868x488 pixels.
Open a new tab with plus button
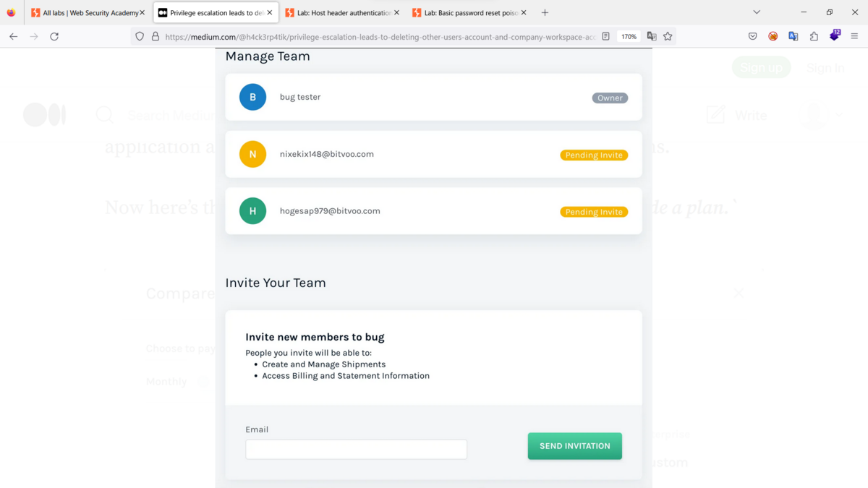coord(545,13)
